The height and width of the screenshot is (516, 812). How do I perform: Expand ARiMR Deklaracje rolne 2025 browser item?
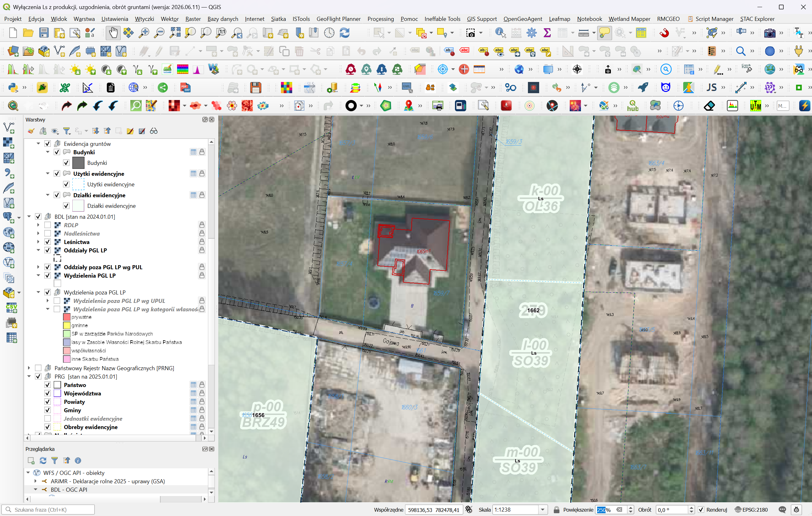[36, 481]
